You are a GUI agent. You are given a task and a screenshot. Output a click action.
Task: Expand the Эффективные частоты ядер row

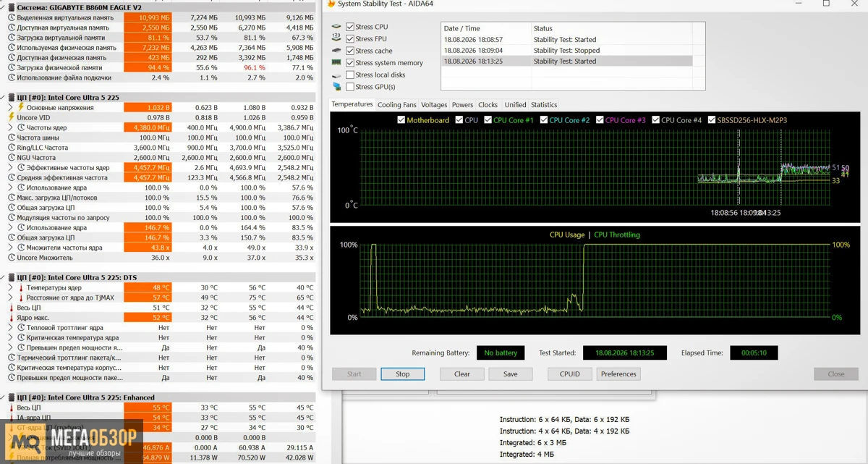(x=10, y=167)
